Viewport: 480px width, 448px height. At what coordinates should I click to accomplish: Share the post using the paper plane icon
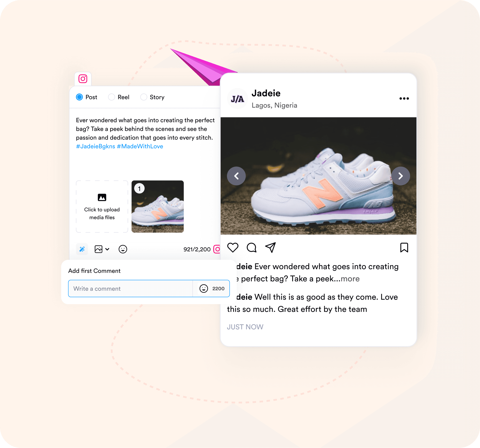click(x=270, y=247)
